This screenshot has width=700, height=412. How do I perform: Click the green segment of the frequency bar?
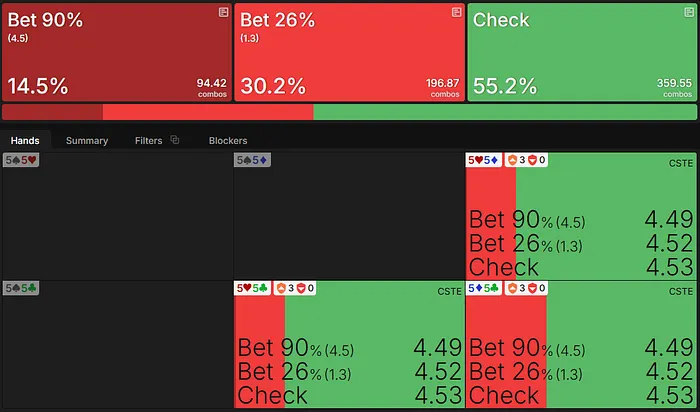pos(505,112)
